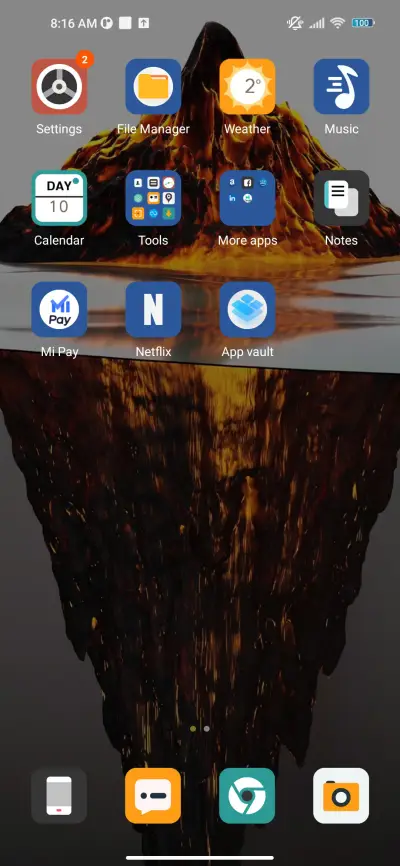400x866 pixels.
Task: Open the Camera app in the dock
Action: 341,795
